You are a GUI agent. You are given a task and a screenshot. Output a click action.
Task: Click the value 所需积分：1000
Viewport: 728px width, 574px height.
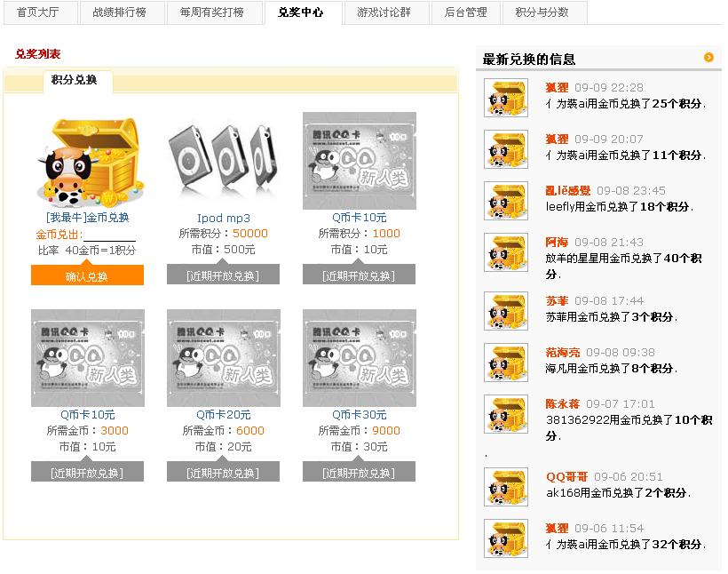[x=360, y=234]
